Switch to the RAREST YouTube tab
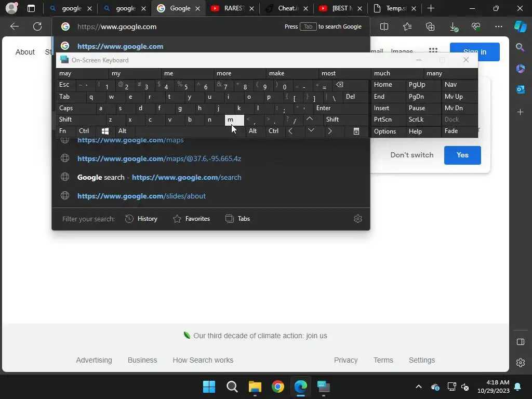The height and width of the screenshot is (399, 532). tap(232, 8)
